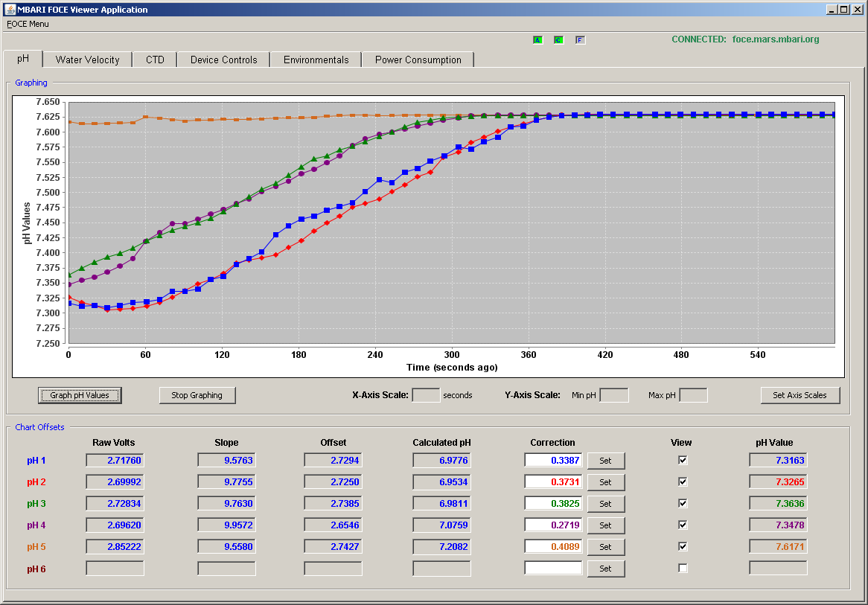Select the Power Consumption tab
Image resolution: width=868 pixels, height=605 pixels.
click(x=418, y=60)
